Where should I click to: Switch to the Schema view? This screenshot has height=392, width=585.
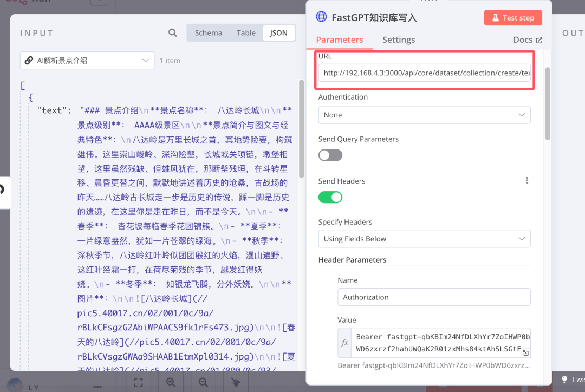click(208, 33)
